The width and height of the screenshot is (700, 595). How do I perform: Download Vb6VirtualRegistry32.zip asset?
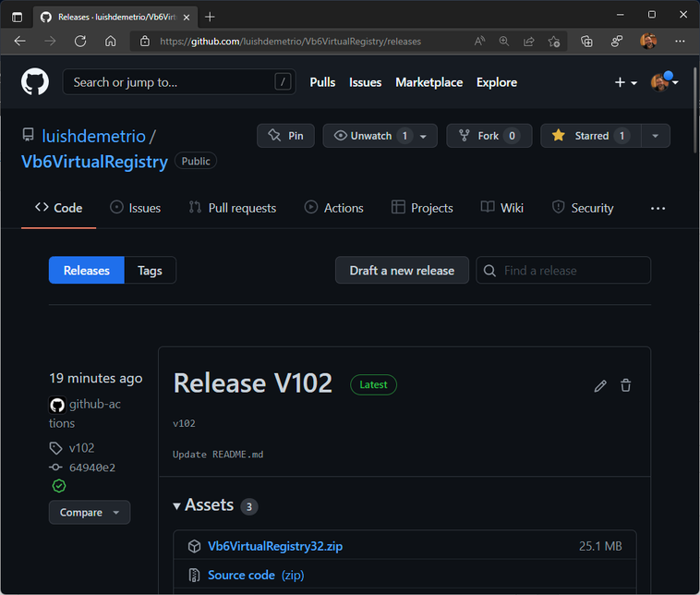(x=275, y=546)
